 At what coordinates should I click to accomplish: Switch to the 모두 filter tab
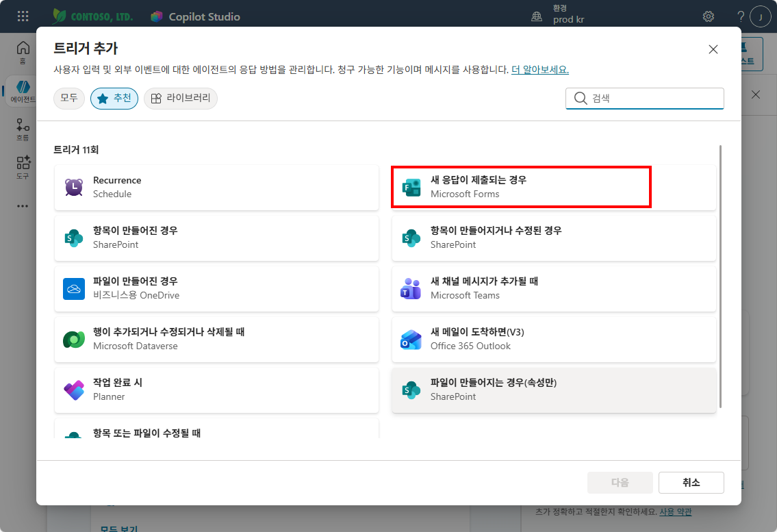tap(69, 98)
